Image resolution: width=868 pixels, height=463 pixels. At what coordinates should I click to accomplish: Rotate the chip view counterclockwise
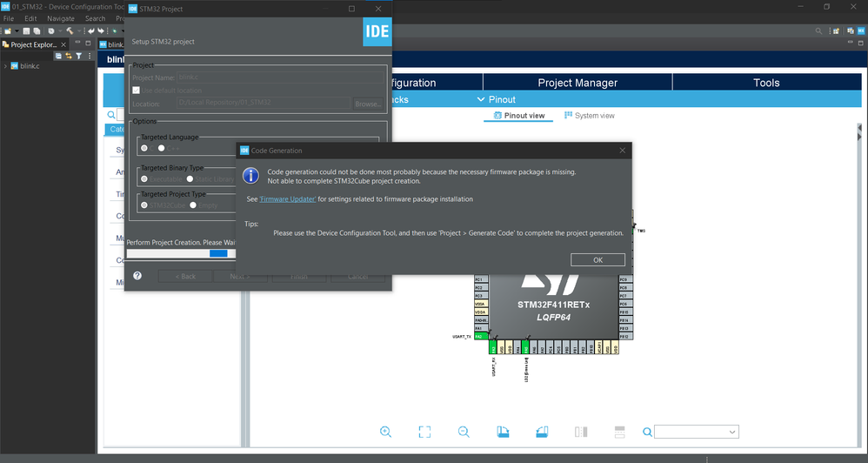pos(542,432)
